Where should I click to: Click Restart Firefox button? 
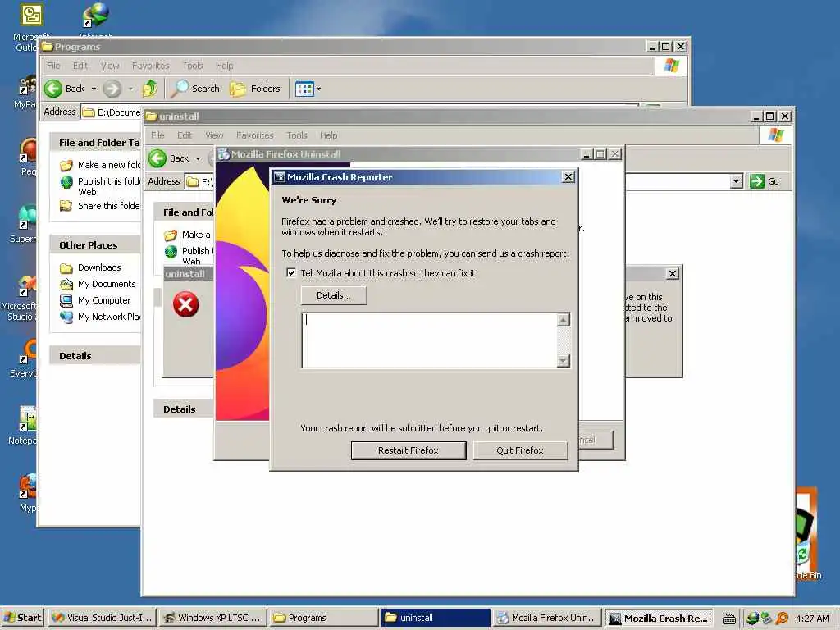click(x=409, y=450)
